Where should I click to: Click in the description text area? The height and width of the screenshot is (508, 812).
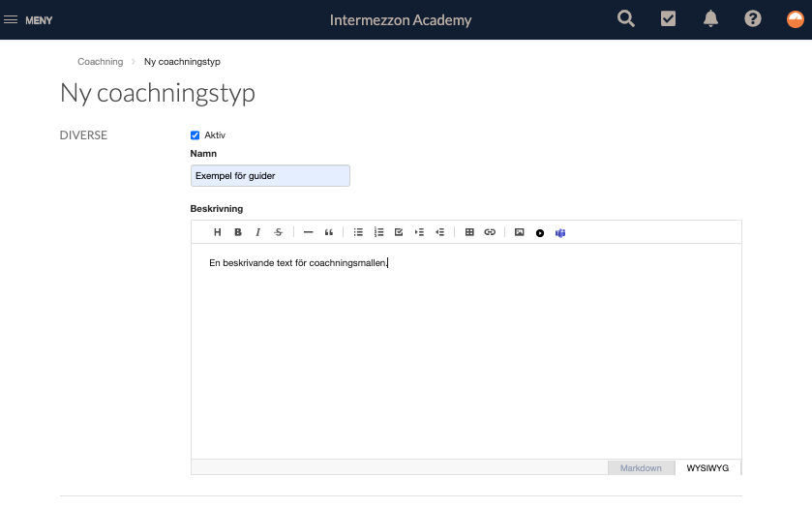[x=466, y=351]
